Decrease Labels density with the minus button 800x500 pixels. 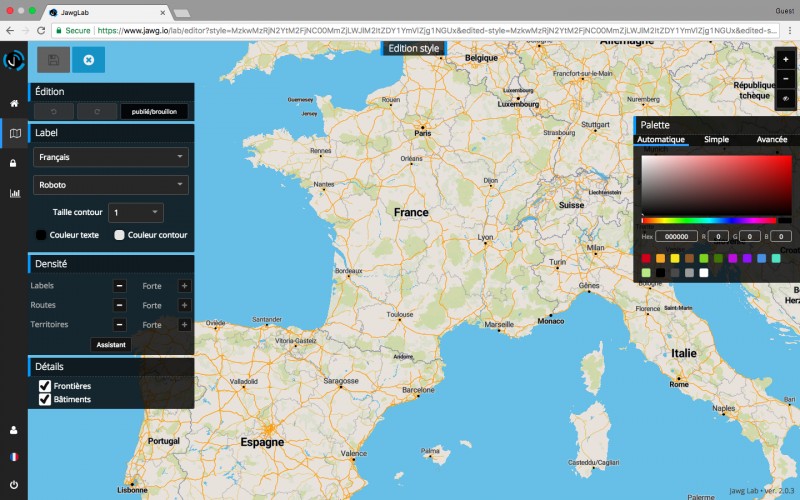[x=119, y=286]
